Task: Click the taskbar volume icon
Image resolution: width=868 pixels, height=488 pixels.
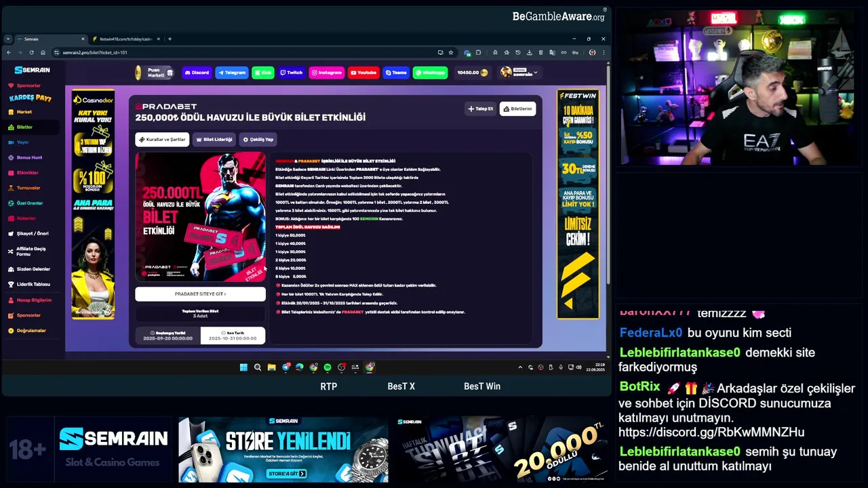Action: (578, 367)
